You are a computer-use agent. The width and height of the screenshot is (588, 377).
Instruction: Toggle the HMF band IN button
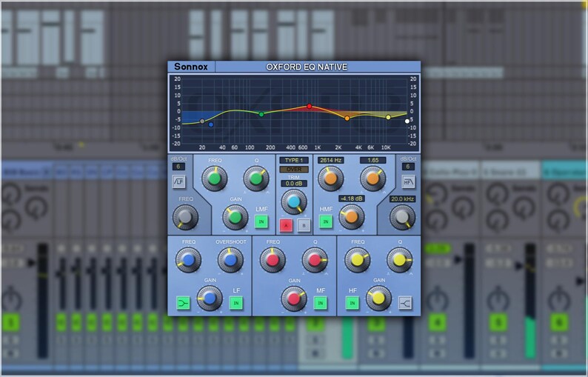click(x=326, y=221)
